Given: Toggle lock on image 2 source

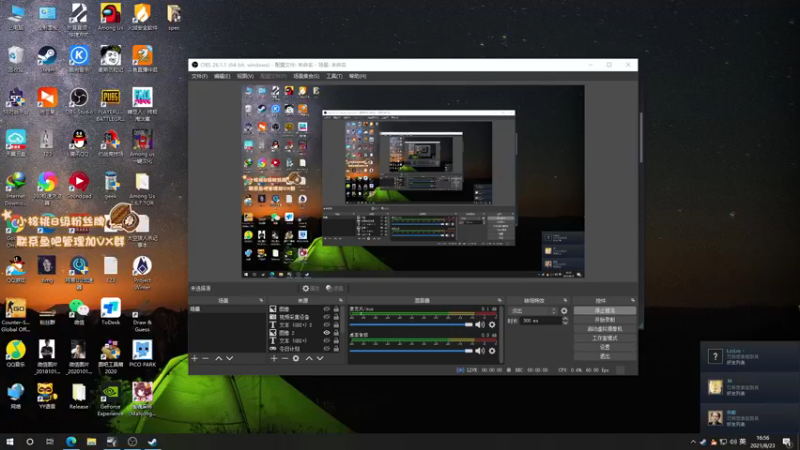Looking at the screenshot, I should pos(336,333).
